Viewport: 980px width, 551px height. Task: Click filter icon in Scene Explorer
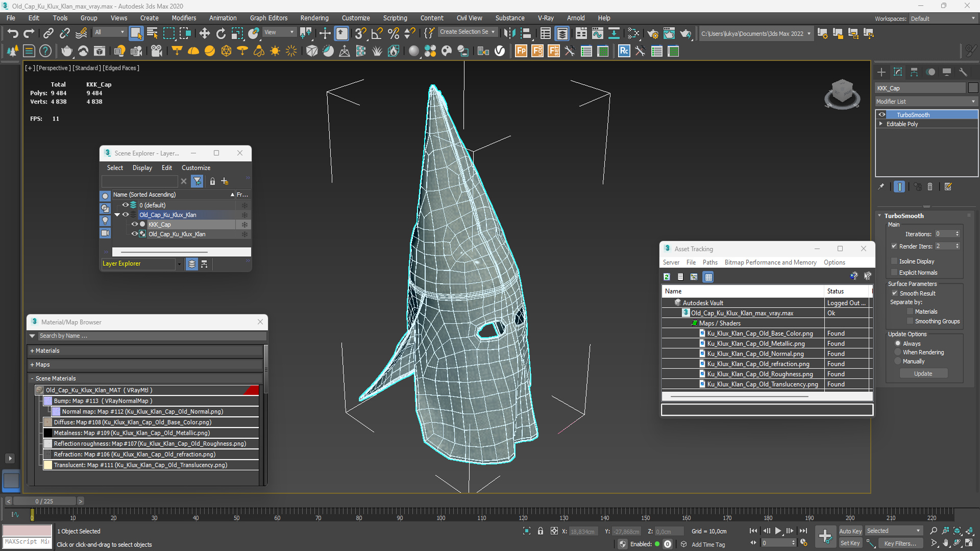click(x=197, y=181)
